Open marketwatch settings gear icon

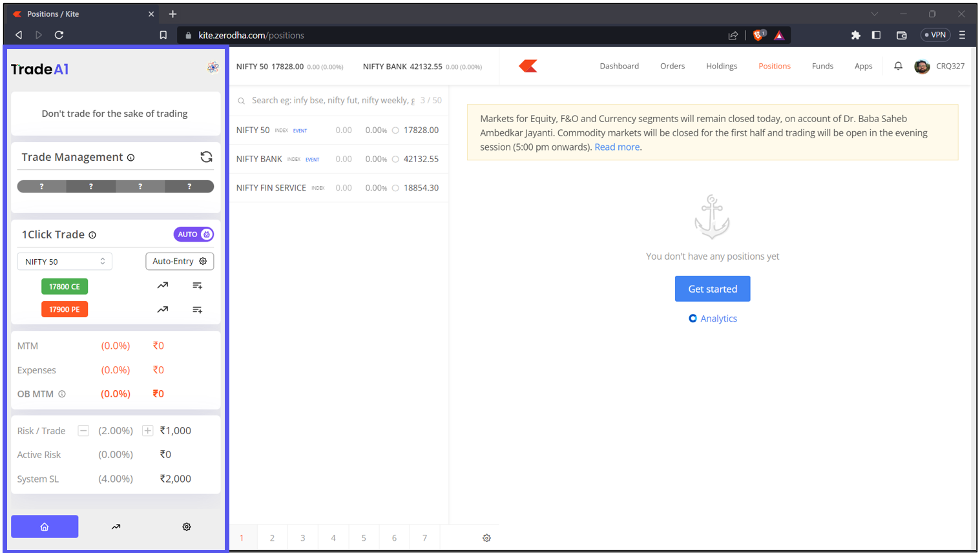coord(486,537)
